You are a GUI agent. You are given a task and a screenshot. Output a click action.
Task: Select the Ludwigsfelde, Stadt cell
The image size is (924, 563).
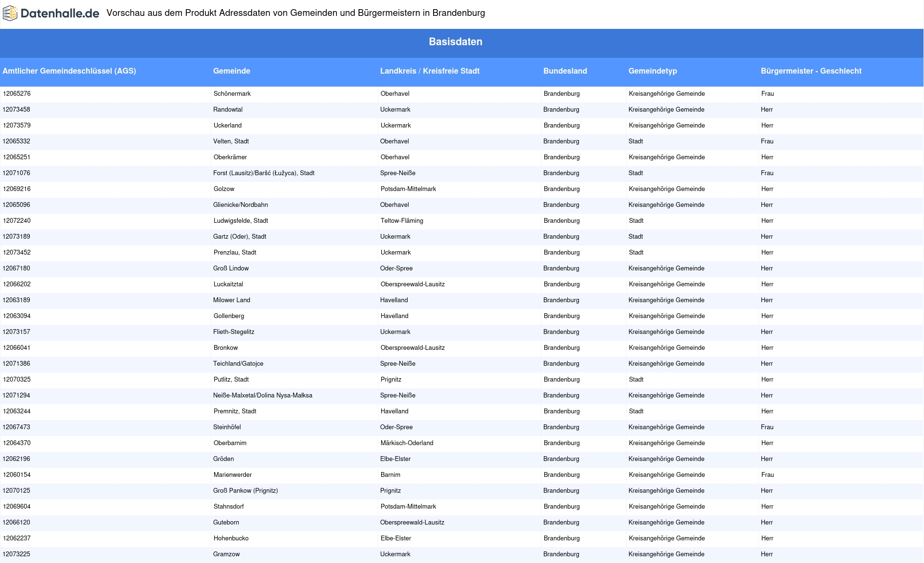pyautogui.click(x=241, y=221)
